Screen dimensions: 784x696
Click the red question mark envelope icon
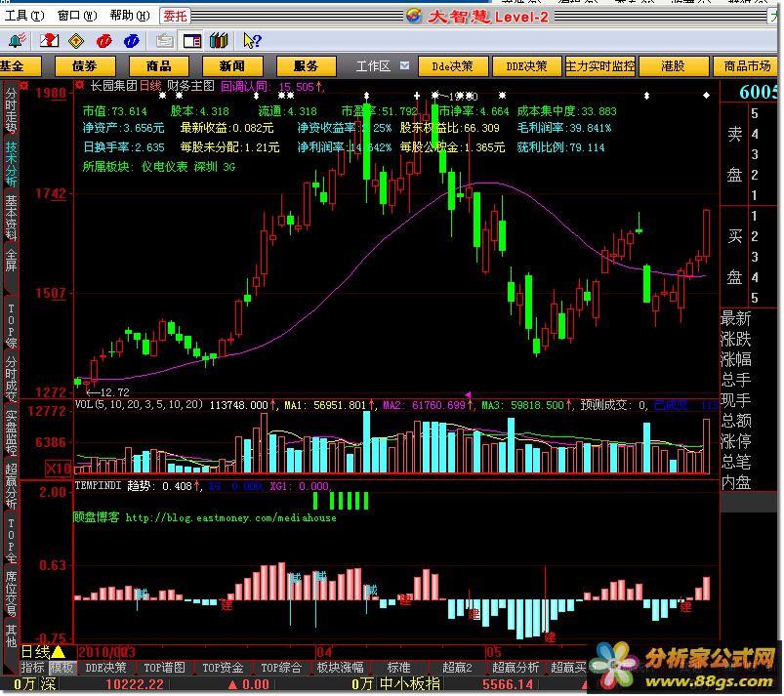49,40
